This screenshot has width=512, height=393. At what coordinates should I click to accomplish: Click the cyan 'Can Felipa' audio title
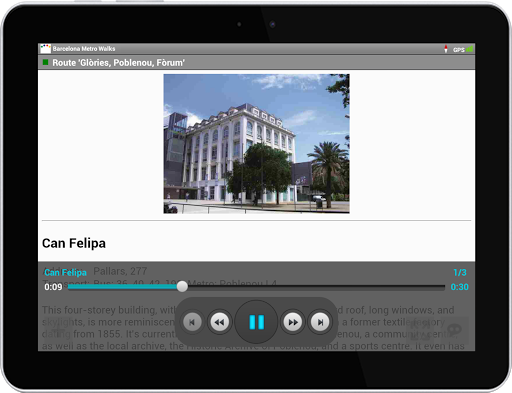65,273
